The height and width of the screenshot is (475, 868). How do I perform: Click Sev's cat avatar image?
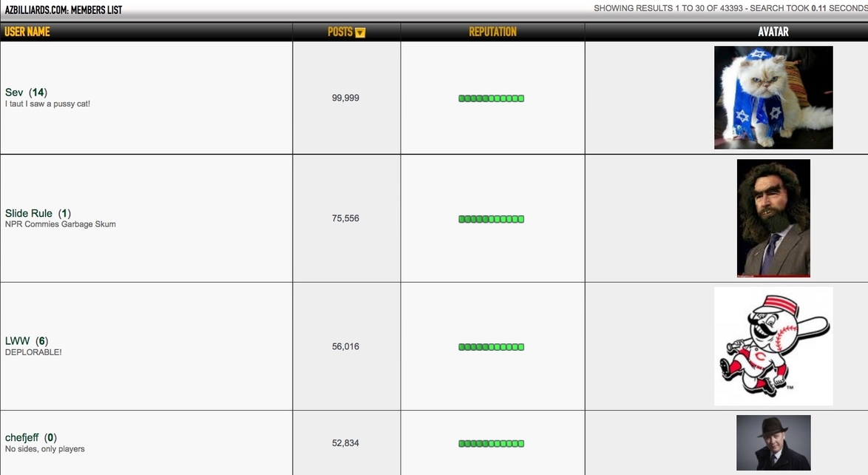pos(773,98)
